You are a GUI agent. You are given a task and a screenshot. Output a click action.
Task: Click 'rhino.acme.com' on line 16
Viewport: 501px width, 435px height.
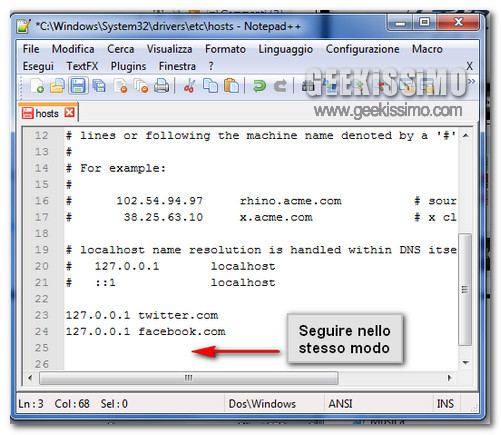point(291,201)
